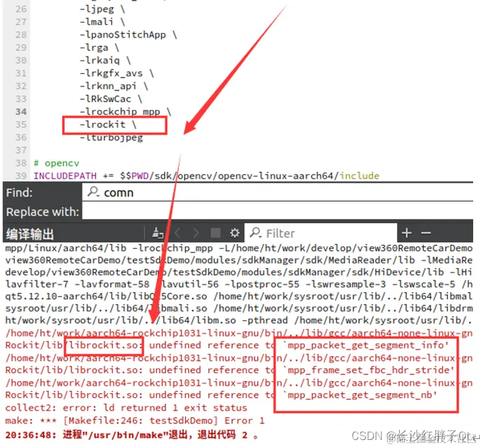The height and width of the screenshot is (448, 480).
Task: Click the '-lrockchip_mpp \' code line
Action: [125, 111]
